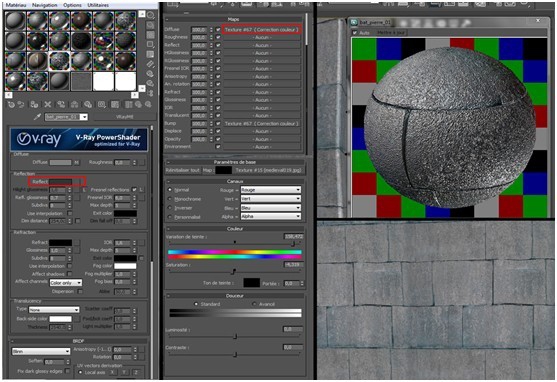Open material editor Options icon

(x=151, y=74)
